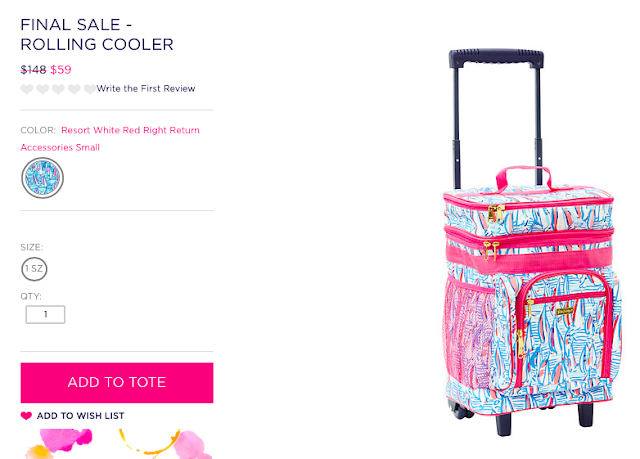Click the ADD TO TOTE button

[x=117, y=383]
